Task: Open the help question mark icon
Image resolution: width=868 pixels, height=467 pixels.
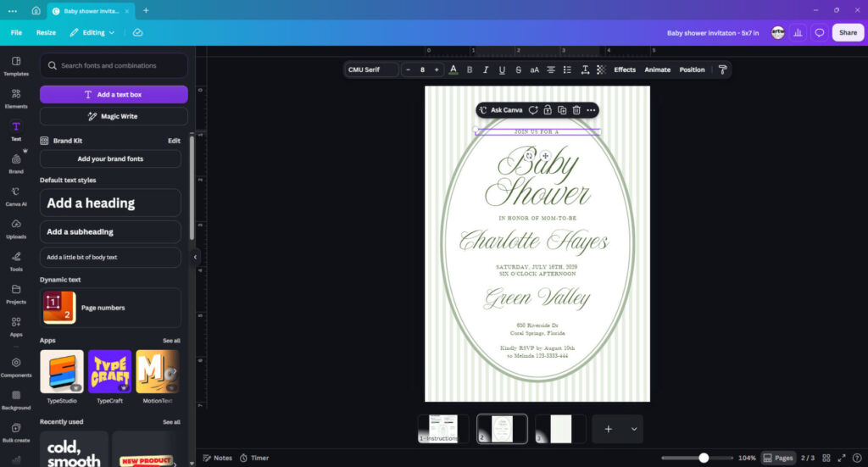Action: click(857, 458)
